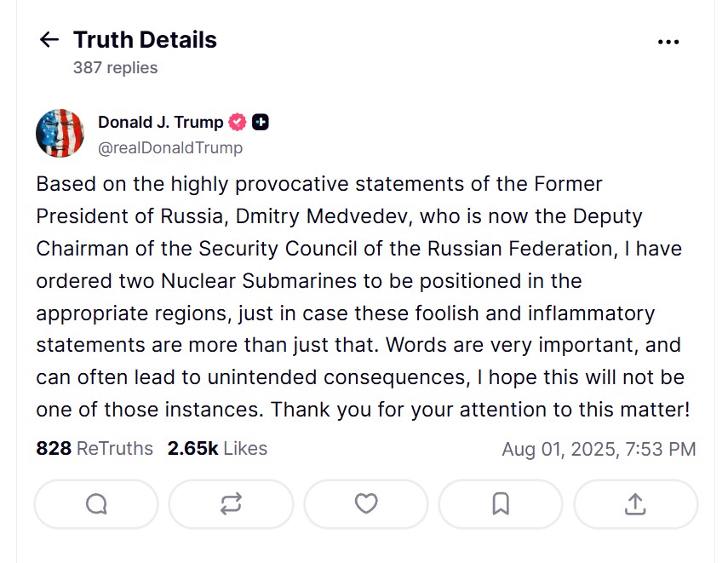Click the black plus badge beside the name

point(261,122)
